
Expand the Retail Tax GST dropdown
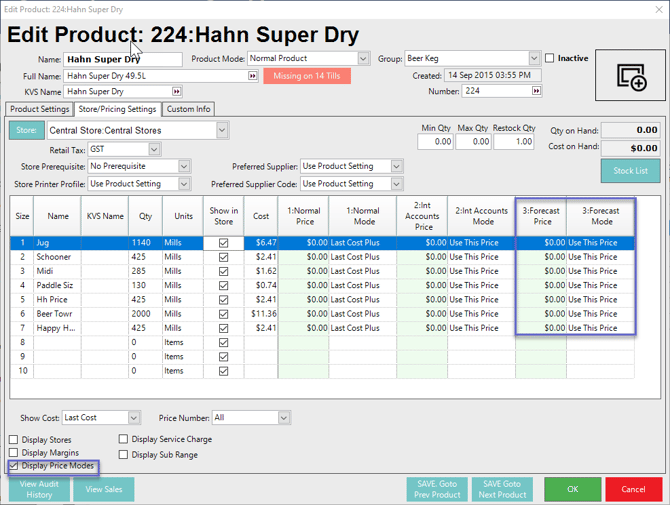pos(153,149)
